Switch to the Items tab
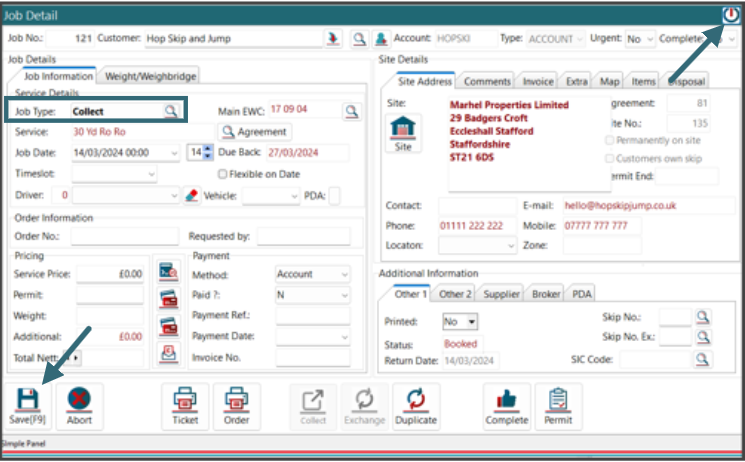Screen dimensions: 745x462 pyautogui.click(x=643, y=81)
